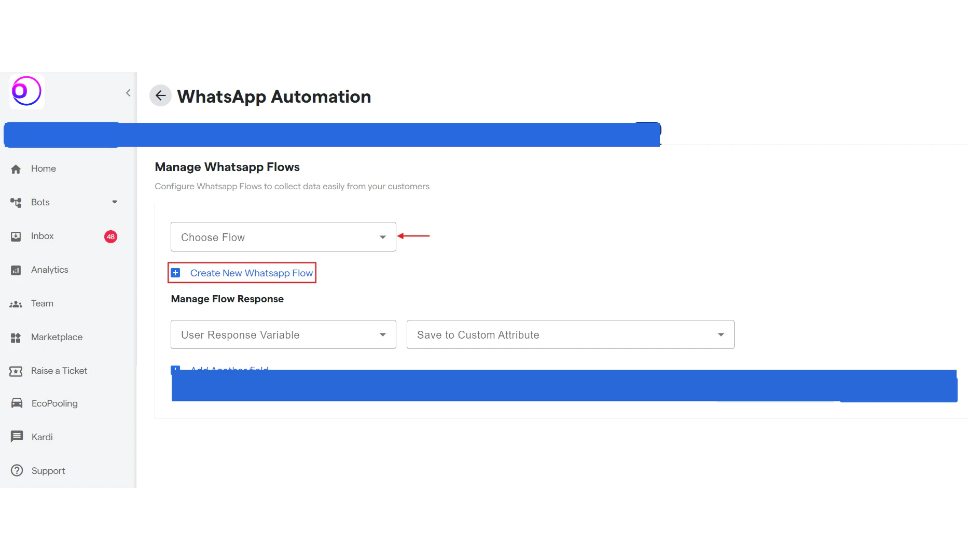The height and width of the screenshot is (560, 968).
Task: Open EcoPooling in the sidebar
Action: (54, 403)
